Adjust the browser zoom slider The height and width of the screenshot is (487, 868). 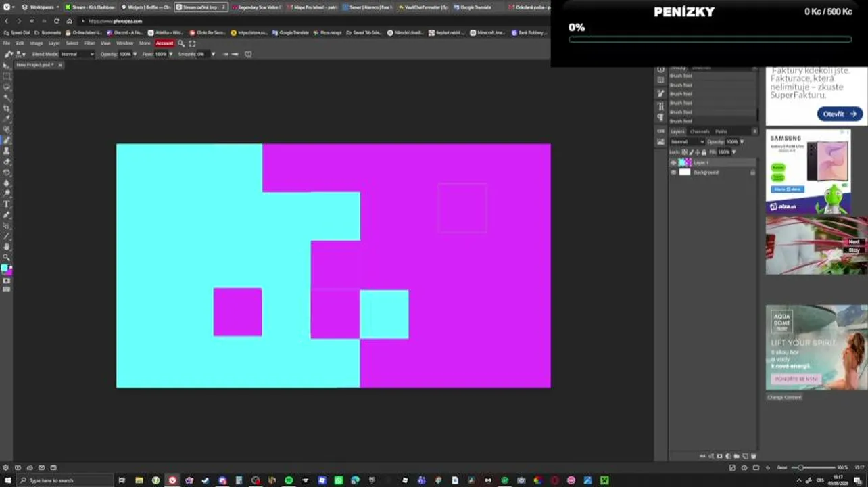click(x=814, y=467)
